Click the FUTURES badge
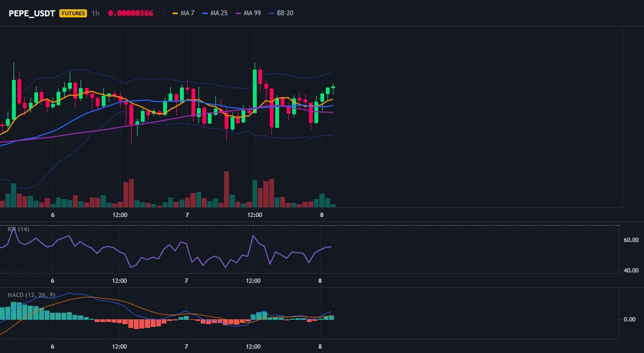 [73, 13]
